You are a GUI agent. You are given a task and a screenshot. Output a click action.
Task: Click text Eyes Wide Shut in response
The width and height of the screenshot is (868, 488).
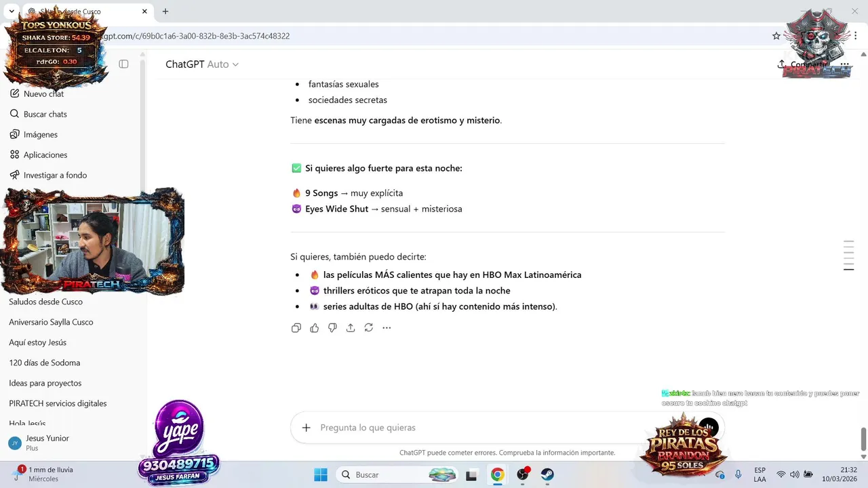(x=336, y=209)
